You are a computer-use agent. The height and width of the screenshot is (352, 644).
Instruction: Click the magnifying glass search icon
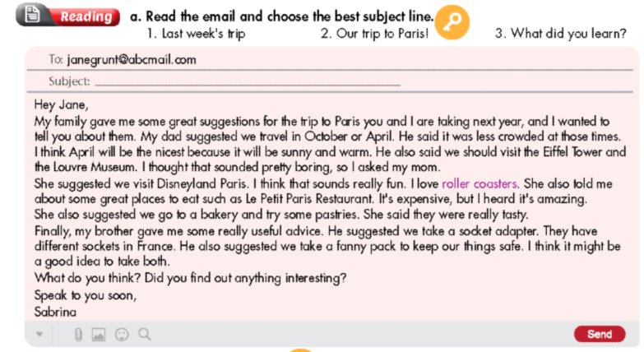click(x=145, y=335)
